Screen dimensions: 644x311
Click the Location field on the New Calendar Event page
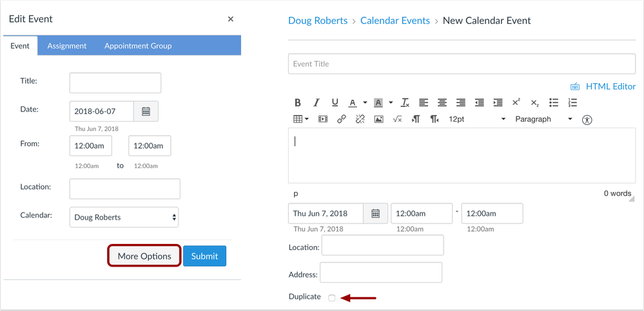coord(383,245)
